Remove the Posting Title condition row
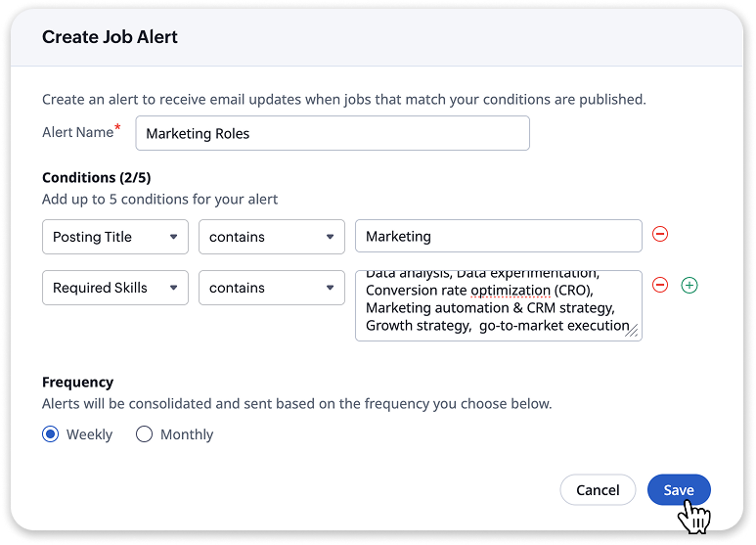 (x=660, y=235)
